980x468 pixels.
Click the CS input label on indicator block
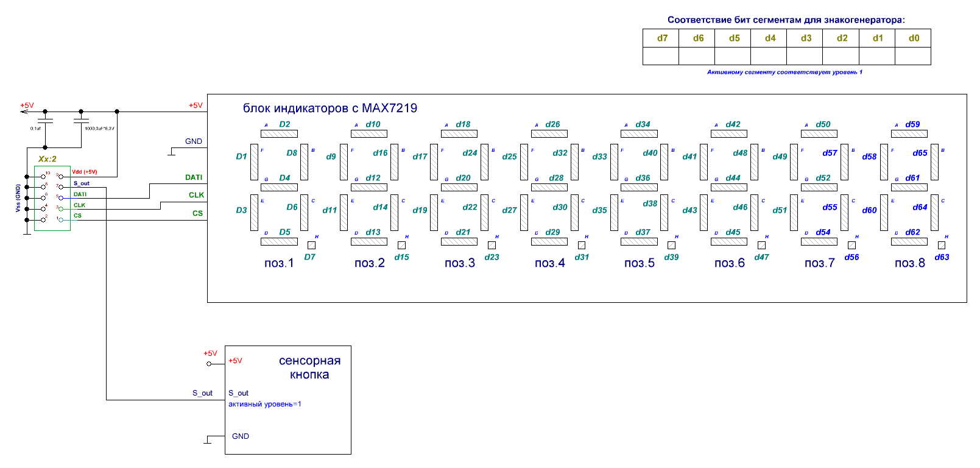tap(197, 213)
